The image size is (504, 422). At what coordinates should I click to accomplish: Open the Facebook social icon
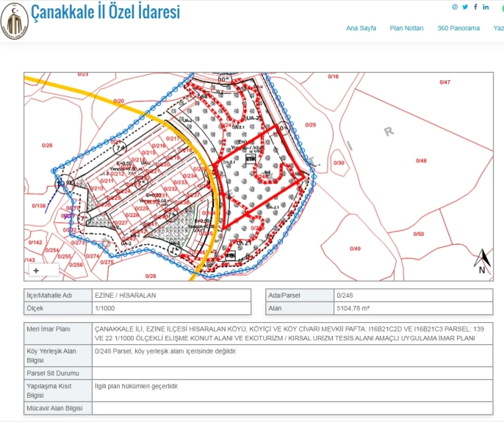pos(475,7)
